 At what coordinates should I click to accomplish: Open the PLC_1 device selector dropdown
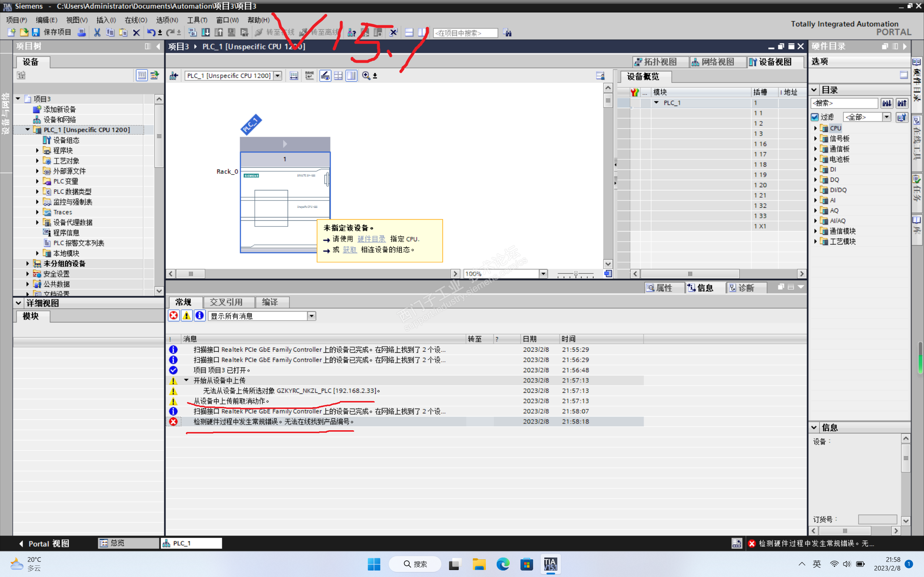pos(278,76)
